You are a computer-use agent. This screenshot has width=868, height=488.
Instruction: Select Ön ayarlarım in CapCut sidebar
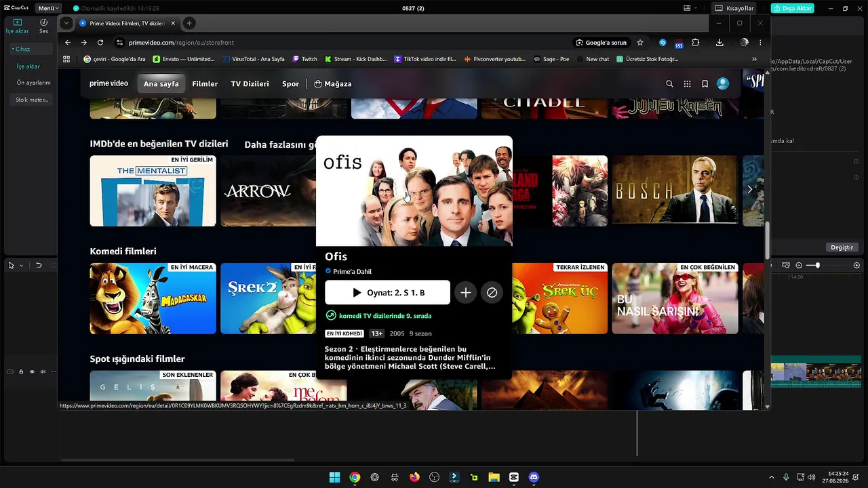pyautogui.click(x=33, y=83)
